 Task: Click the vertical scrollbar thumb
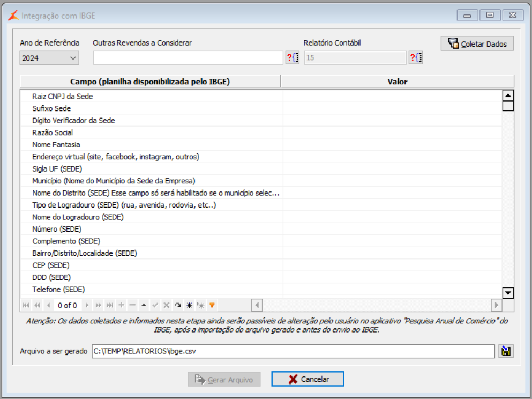click(x=508, y=106)
